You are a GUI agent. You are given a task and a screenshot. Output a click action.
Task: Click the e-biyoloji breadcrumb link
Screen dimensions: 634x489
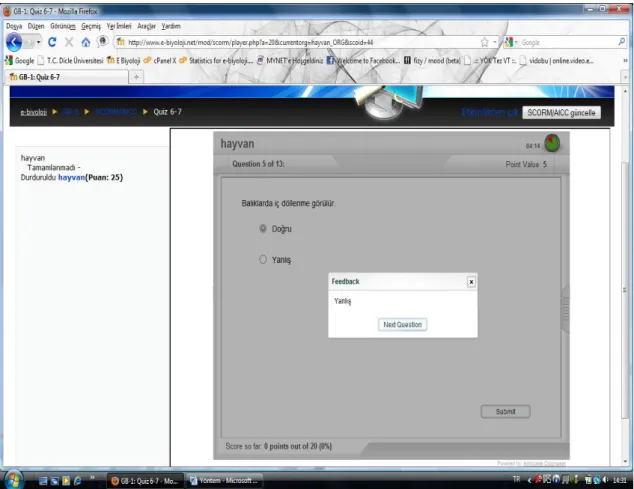34,112
